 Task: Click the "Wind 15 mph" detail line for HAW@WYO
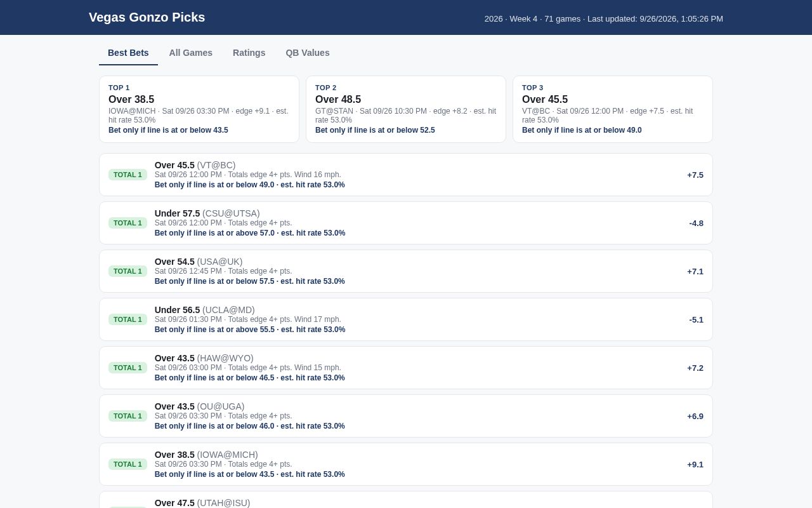click(248, 368)
